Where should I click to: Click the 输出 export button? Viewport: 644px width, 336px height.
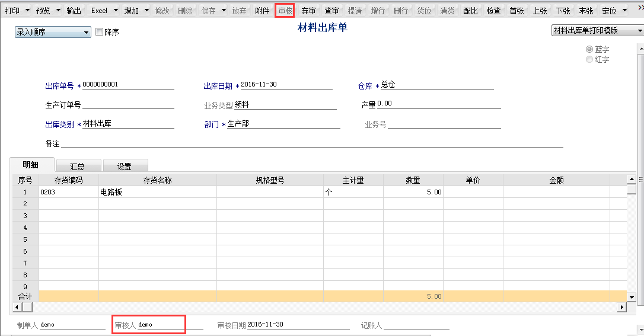coord(74,11)
